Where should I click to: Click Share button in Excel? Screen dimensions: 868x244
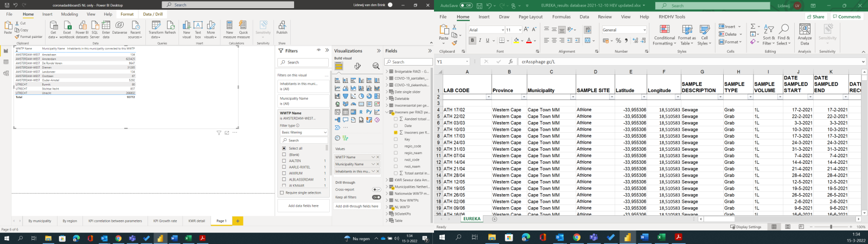click(x=815, y=17)
